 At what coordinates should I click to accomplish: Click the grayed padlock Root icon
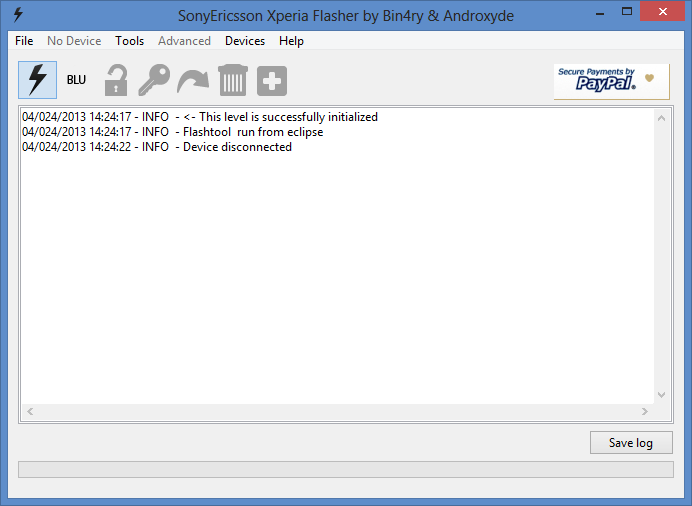(116, 80)
